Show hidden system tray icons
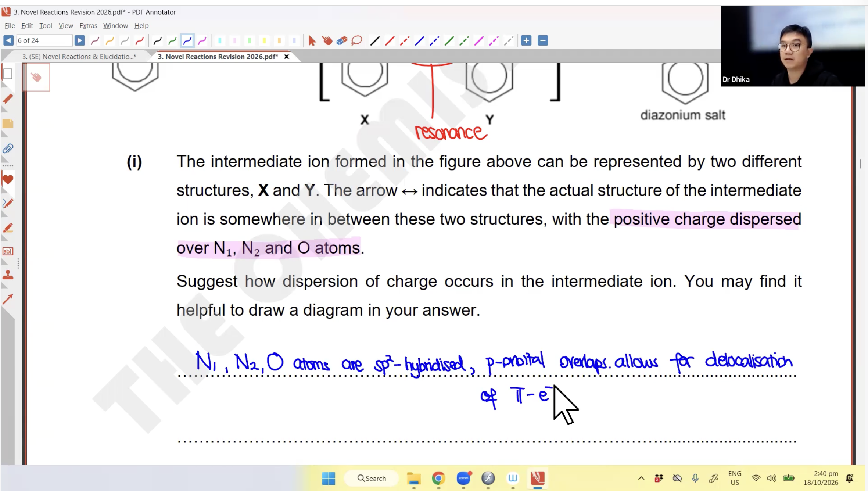The height and width of the screenshot is (491, 868). [x=641, y=478]
